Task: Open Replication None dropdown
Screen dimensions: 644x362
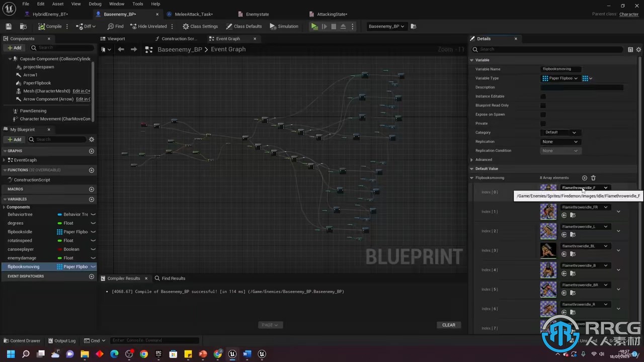Action: pos(560,142)
